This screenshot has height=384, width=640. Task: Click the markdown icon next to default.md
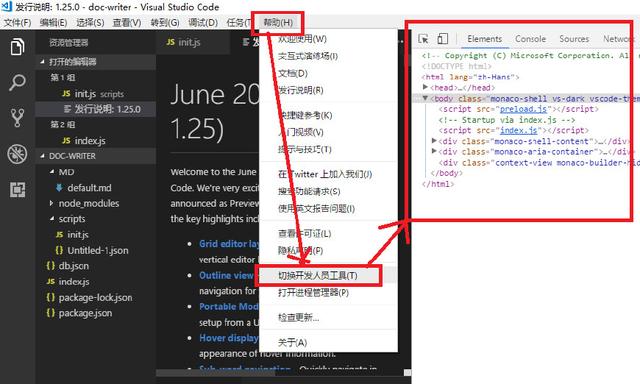coord(59,188)
